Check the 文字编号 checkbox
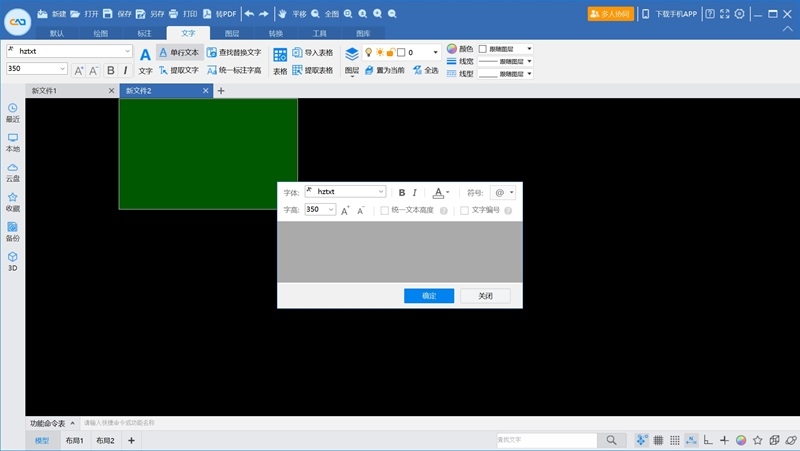 tap(464, 210)
